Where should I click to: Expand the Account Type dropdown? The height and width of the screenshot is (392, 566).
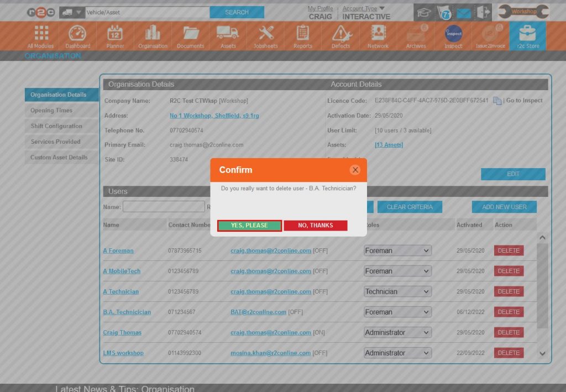(382, 8)
